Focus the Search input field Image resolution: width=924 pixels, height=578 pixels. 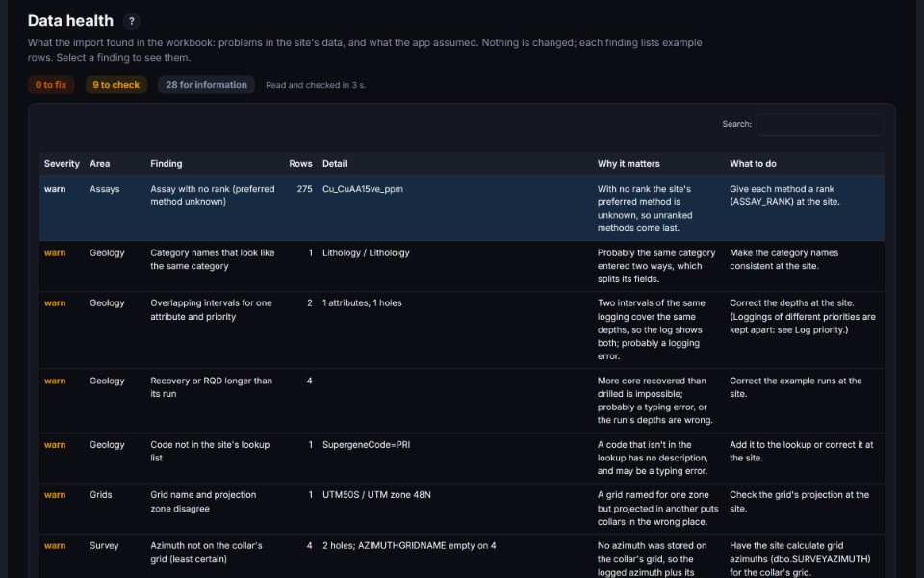[x=820, y=124]
